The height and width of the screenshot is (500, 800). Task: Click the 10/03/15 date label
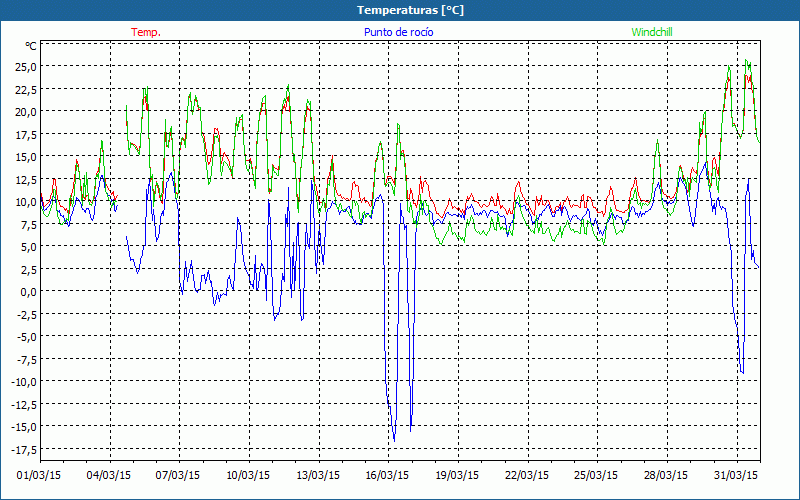[x=248, y=476]
